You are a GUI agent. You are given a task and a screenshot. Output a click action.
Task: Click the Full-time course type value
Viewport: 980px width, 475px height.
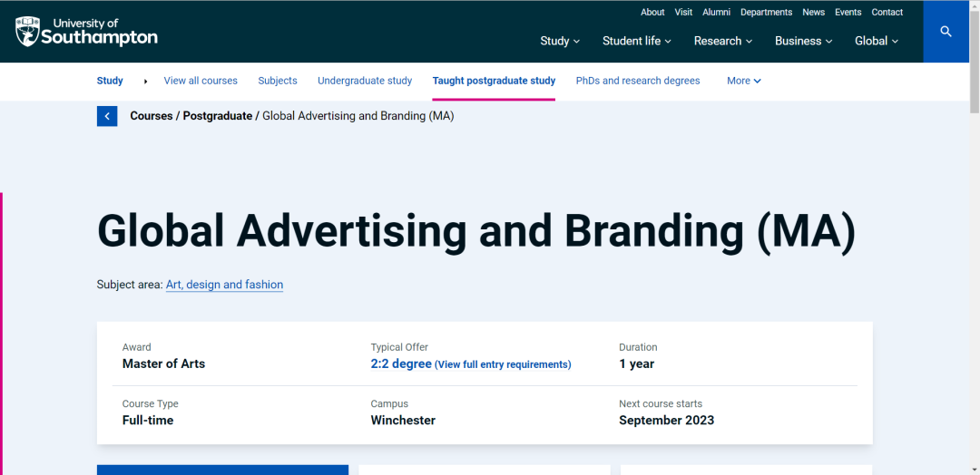148,420
